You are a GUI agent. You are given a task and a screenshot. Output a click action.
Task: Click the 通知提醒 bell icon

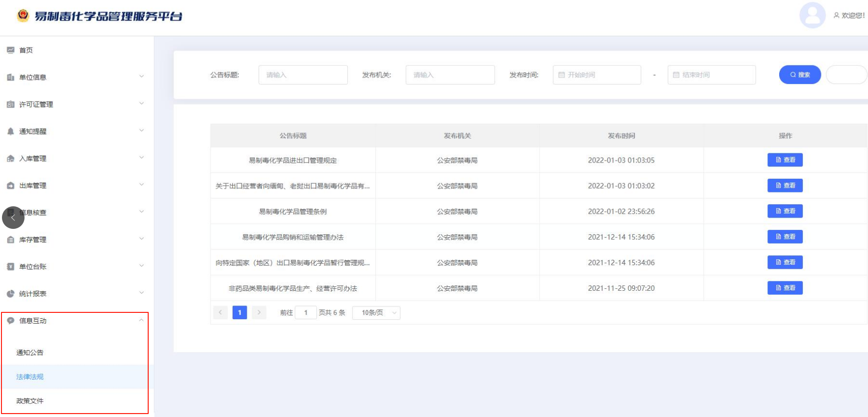click(11, 131)
